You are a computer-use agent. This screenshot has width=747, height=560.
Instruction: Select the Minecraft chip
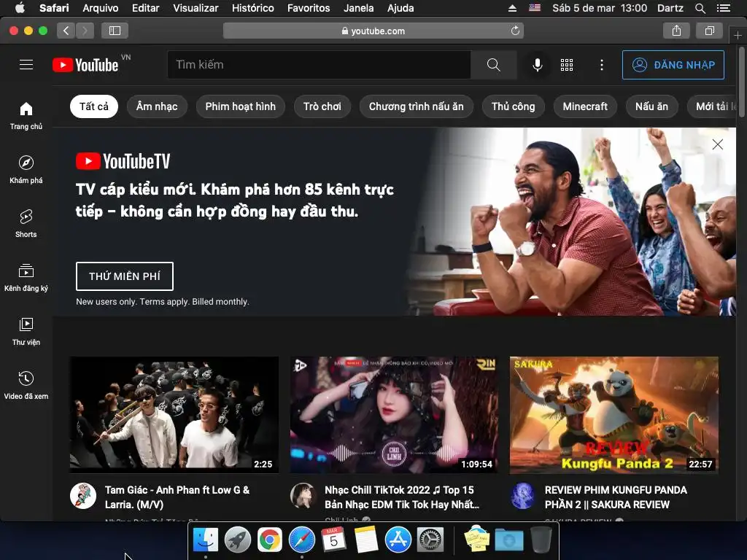pos(585,106)
